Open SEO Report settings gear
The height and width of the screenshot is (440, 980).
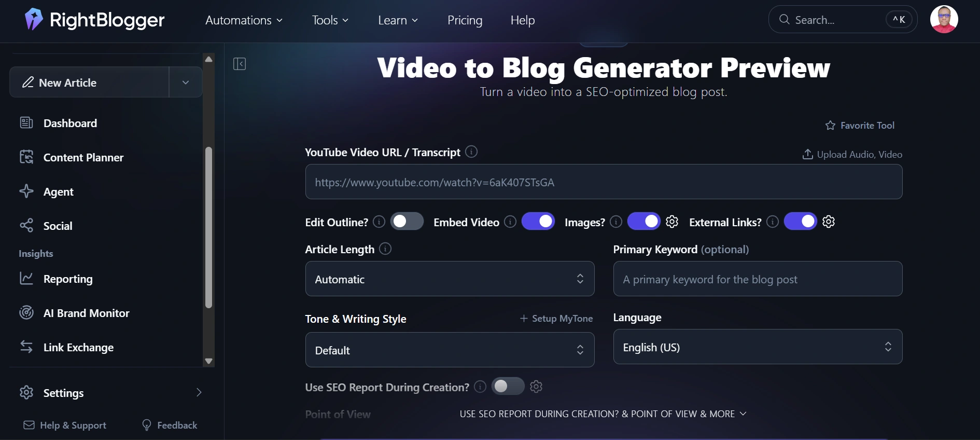coord(536,387)
